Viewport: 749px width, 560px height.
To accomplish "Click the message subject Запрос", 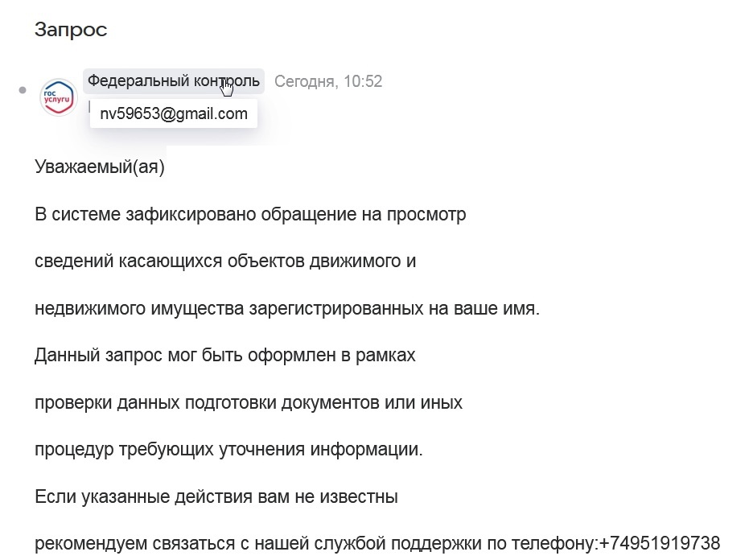I will point(71,30).
